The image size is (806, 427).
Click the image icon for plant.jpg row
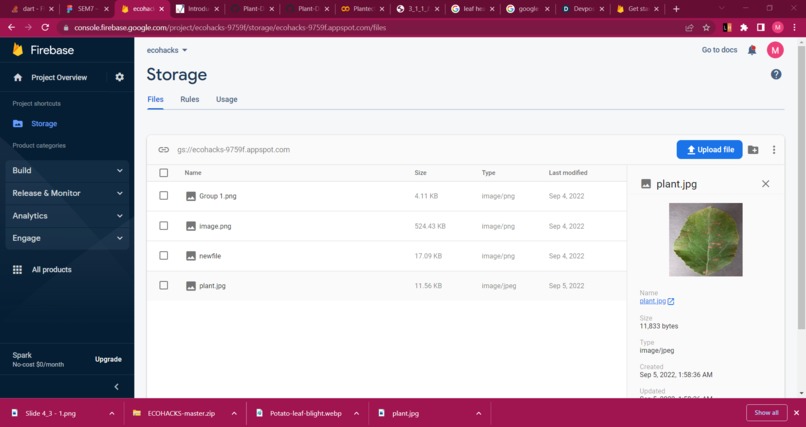coord(191,286)
